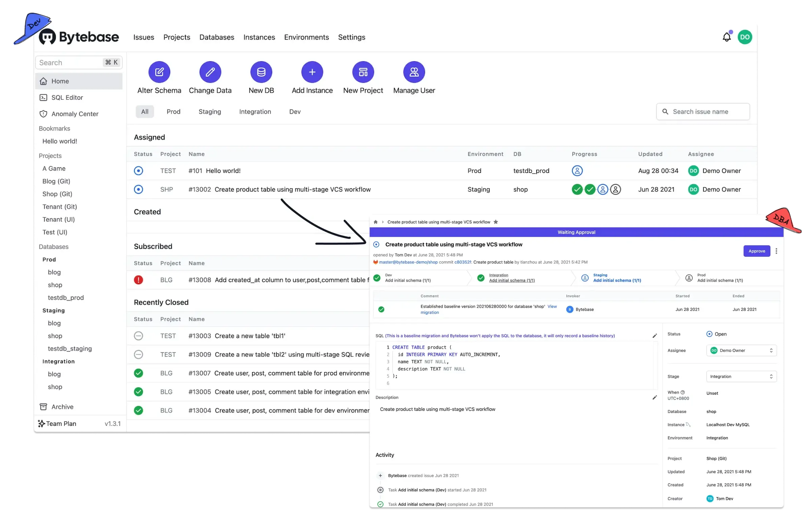Image resolution: width=812 pixels, height=510 pixels.
Task: Open the Databases menu
Action: [x=217, y=37]
